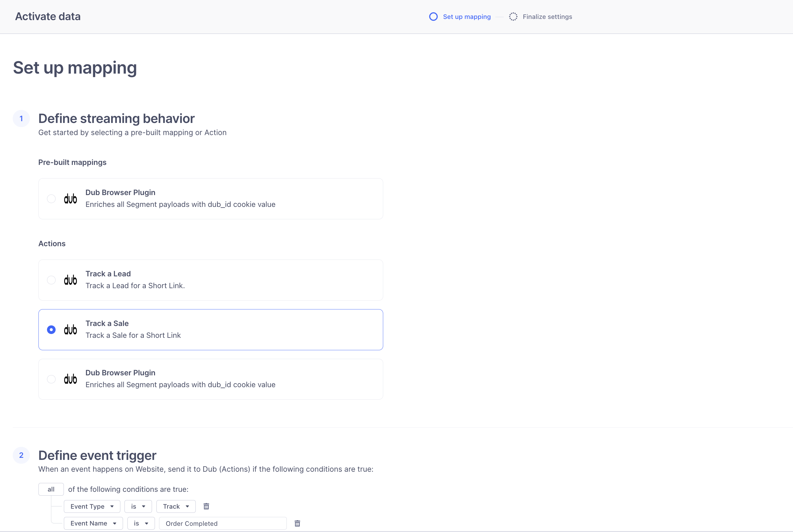This screenshot has width=793, height=532.
Task: Select the Actions Dub Browser Plugin radio button
Action: point(51,379)
